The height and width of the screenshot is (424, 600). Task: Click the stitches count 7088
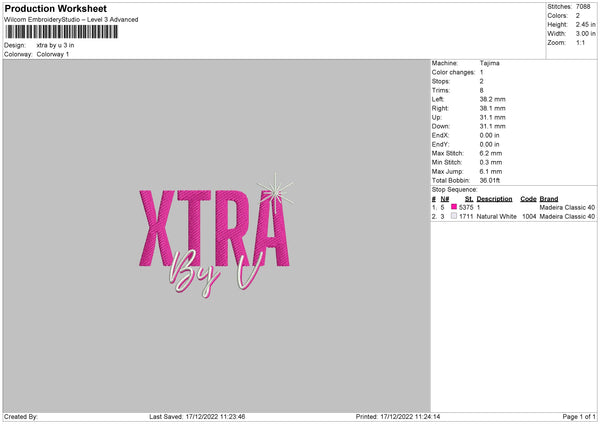[583, 7]
